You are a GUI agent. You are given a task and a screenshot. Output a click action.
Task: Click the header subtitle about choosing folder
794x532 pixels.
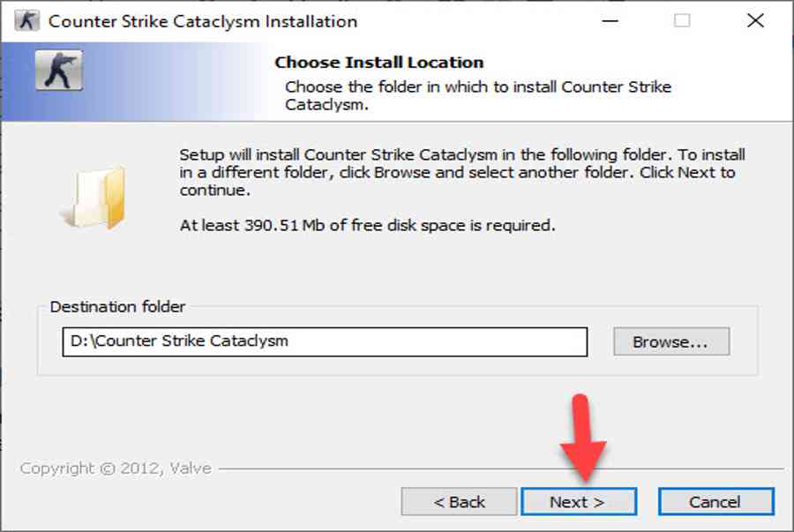(477, 95)
